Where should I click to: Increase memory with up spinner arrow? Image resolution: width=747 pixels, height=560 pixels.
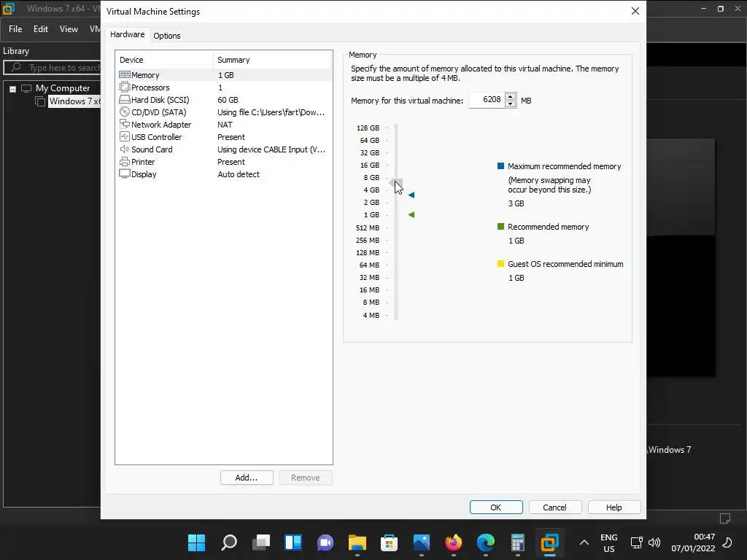point(510,96)
